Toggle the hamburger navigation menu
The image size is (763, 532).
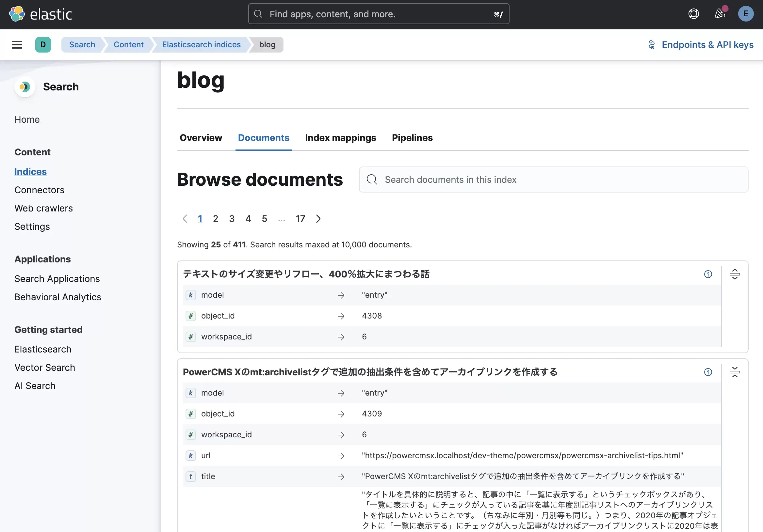(x=17, y=44)
